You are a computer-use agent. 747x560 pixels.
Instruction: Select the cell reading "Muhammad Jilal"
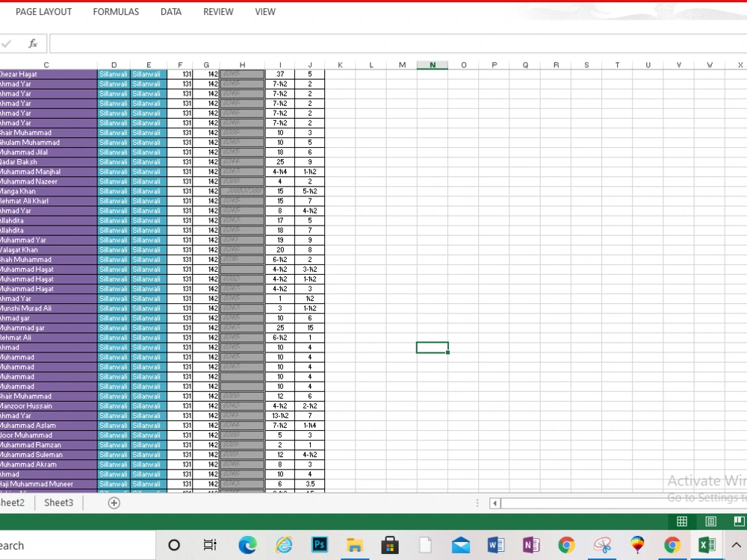49,152
